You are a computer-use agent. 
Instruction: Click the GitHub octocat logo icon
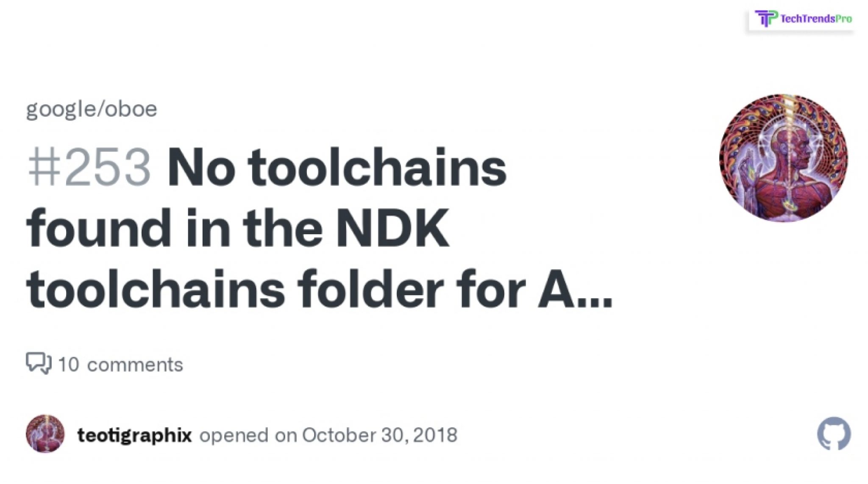tap(834, 434)
